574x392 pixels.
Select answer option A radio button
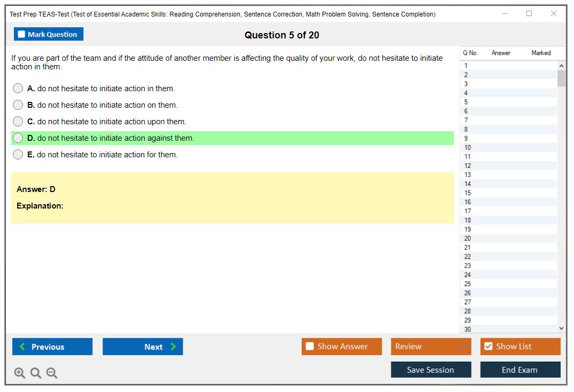(18, 89)
